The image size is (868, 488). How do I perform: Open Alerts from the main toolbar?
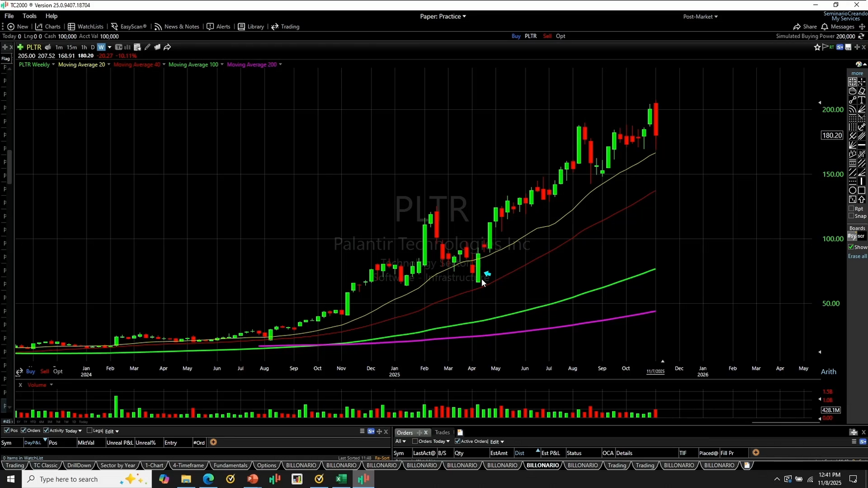click(x=218, y=26)
